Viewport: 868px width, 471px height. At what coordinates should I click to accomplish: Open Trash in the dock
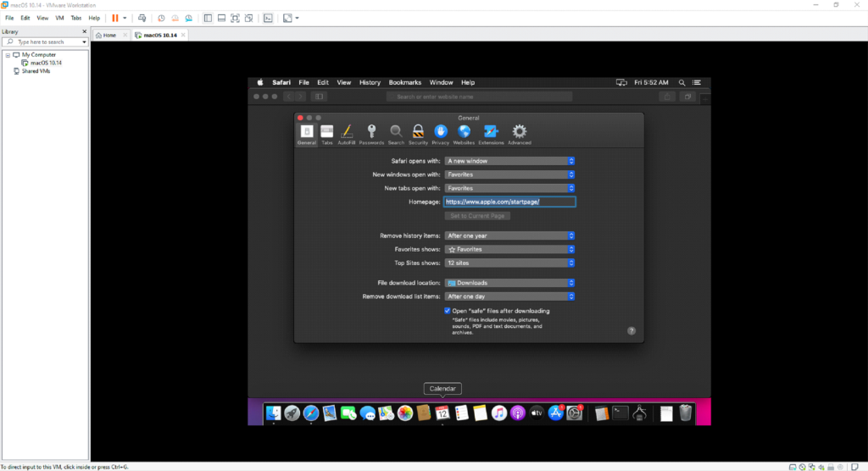pyautogui.click(x=685, y=413)
